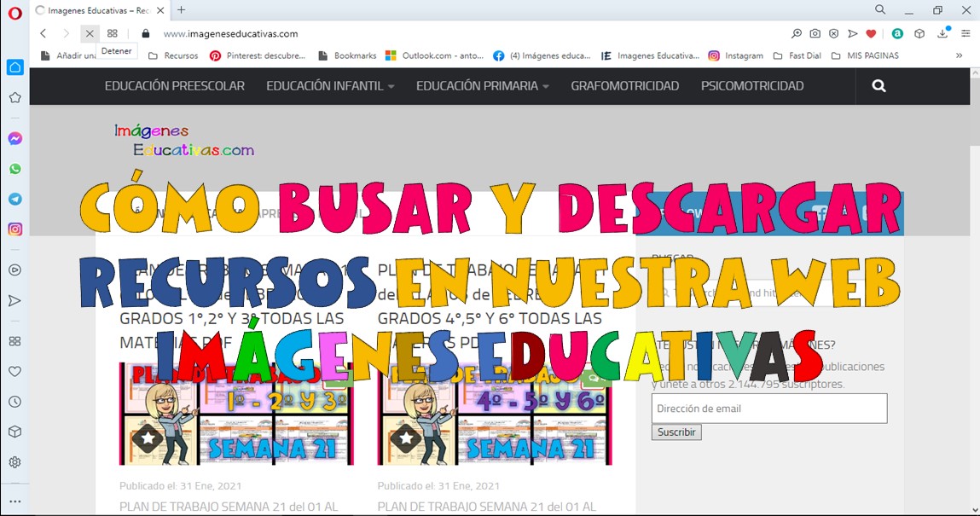Launch Messenger from the Opera sidebar
Image resolution: width=980 pixels, height=516 pixels.
pos(15,139)
